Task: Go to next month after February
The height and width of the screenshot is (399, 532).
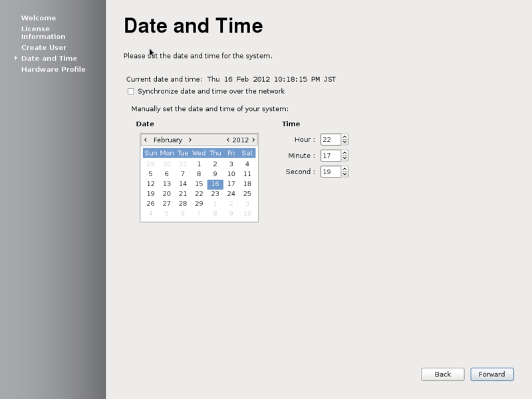Action: [x=190, y=140]
